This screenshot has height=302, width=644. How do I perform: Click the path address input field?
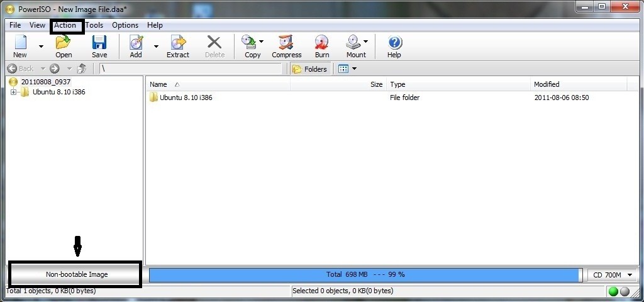coord(191,69)
